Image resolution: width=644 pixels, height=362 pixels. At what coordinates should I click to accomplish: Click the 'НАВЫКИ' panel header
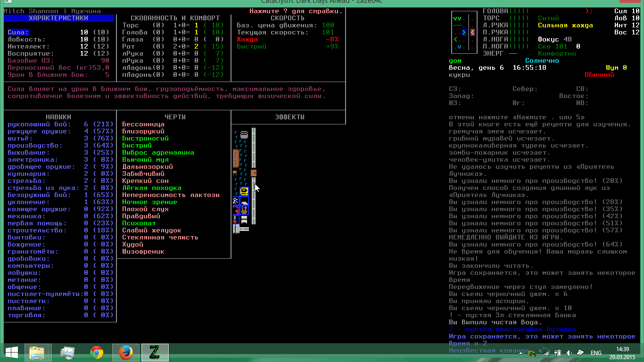59,117
